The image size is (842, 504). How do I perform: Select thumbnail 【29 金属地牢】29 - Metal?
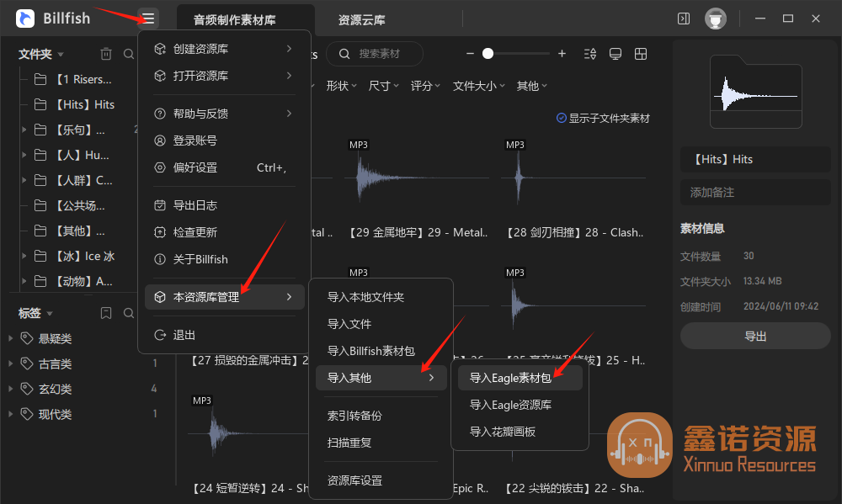click(x=418, y=178)
